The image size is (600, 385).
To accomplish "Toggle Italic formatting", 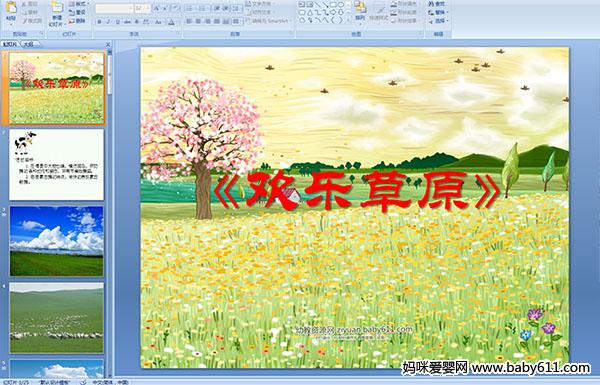I will pyautogui.click(x=108, y=22).
